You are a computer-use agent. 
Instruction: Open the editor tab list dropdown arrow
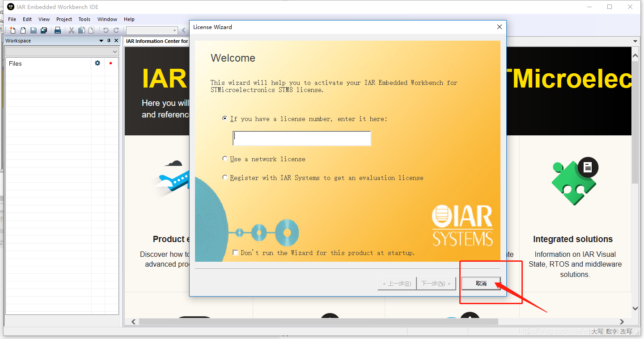pos(636,41)
